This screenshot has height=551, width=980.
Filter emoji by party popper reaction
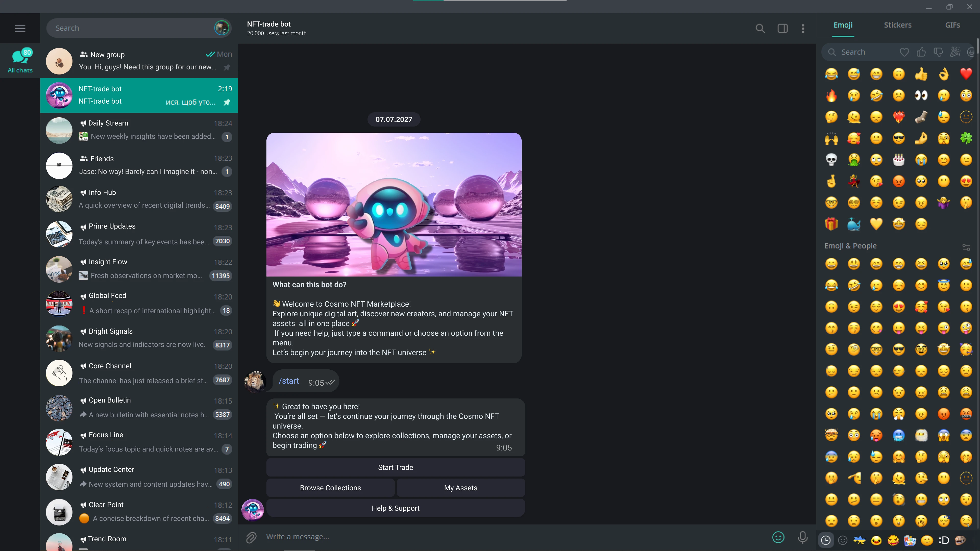(955, 52)
